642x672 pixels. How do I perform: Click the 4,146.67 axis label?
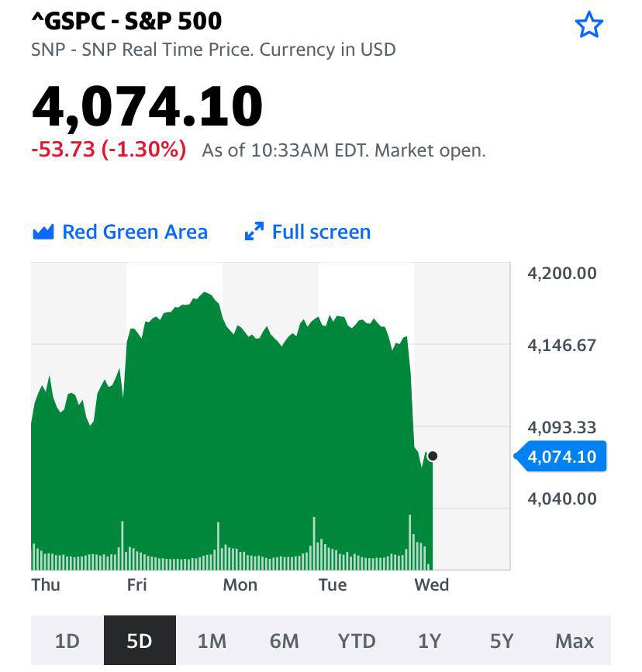pyautogui.click(x=562, y=346)
